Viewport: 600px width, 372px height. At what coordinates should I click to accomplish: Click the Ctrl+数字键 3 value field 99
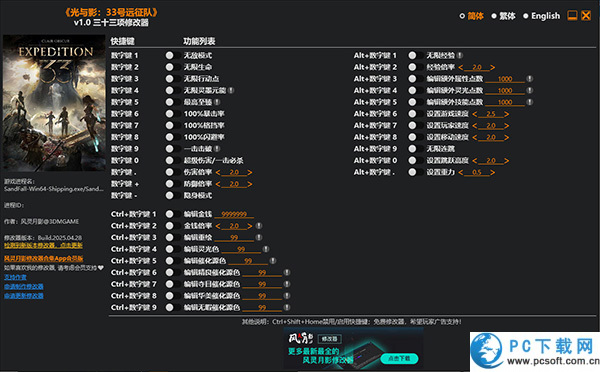pos(234,238)
